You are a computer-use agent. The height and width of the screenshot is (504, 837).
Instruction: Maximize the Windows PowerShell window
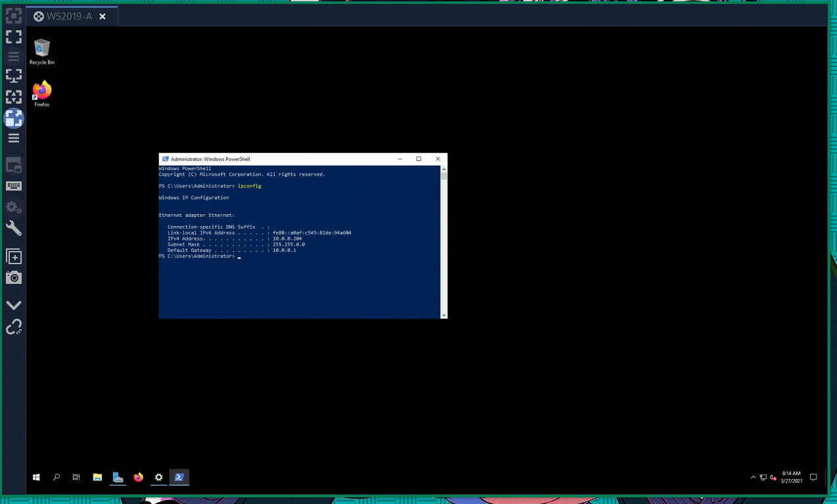418,159
